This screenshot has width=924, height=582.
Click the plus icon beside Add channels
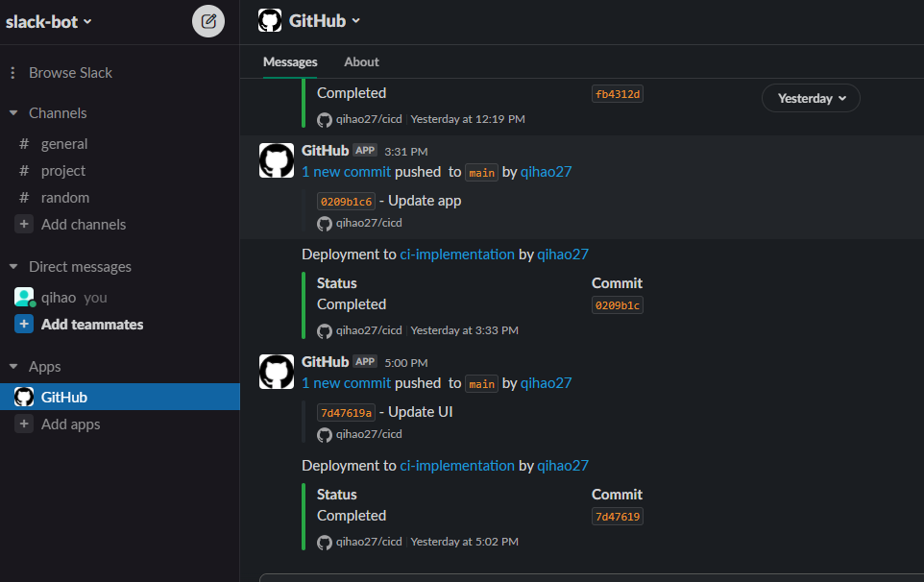[x=24, y=224]
